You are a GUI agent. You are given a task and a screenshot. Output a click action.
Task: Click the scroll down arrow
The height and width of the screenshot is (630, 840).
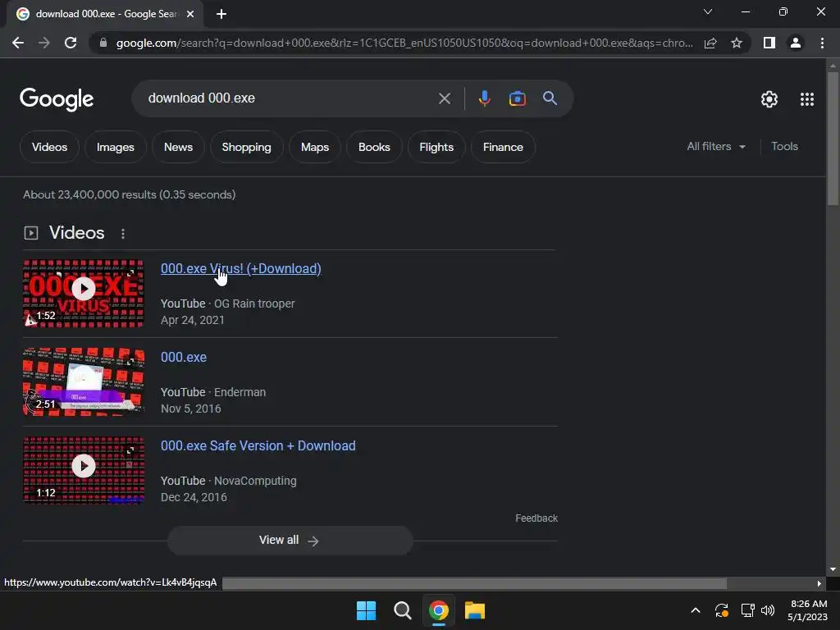(x=832, y=569)
